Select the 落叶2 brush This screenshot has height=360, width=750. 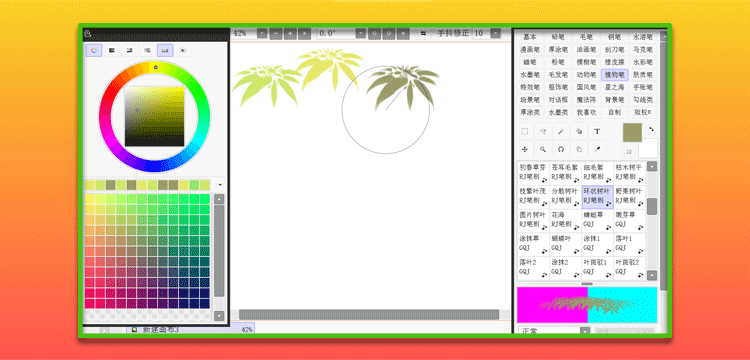tap(533, 268)
